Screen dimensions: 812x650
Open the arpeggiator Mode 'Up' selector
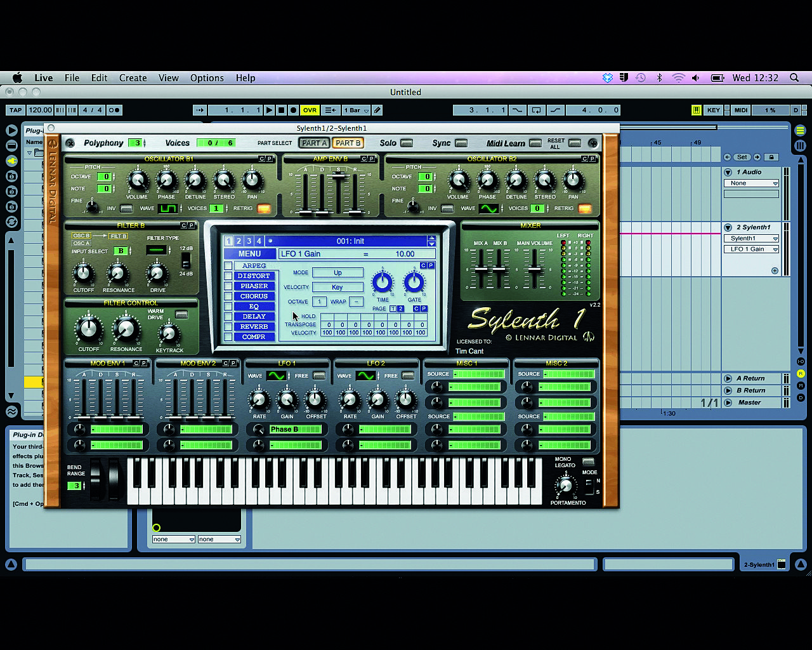click(x=337, y=272)
